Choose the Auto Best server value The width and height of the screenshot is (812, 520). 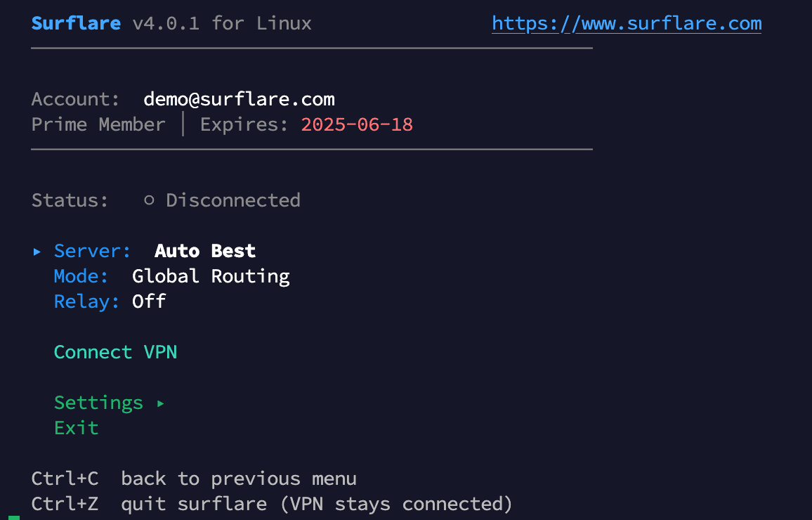(204, 251)
